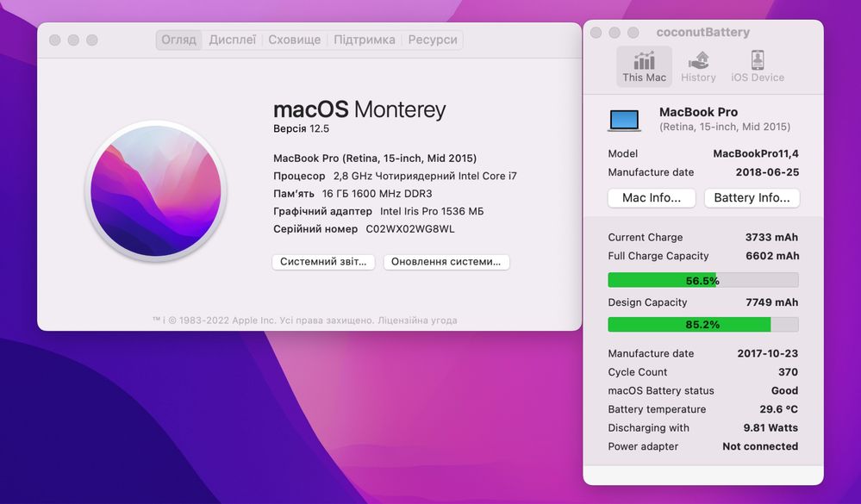Switch to the Дисплеї tab
Screen dimensions: 861x504
[233, 40]
